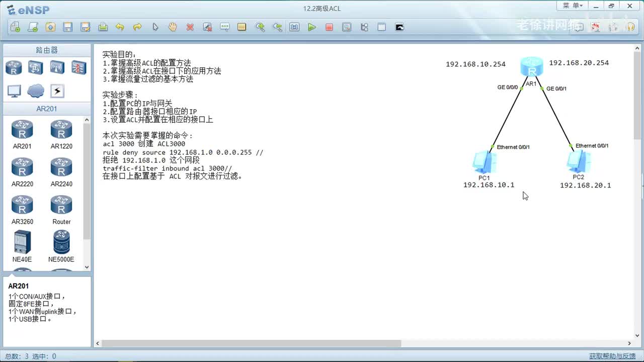Pick the generic Router model
The height and width of the screenshot is (362, 644).
61,210
